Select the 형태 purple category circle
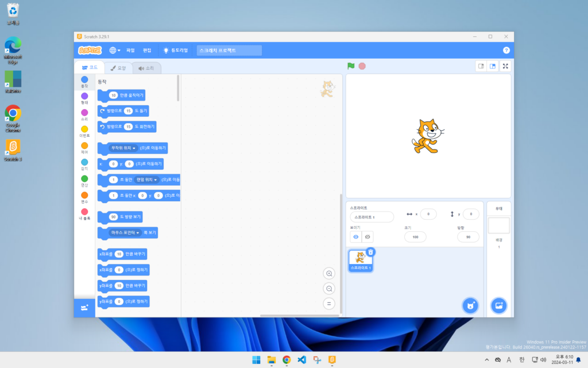This screenshot has height=368, width=588. tap(84, 97)
